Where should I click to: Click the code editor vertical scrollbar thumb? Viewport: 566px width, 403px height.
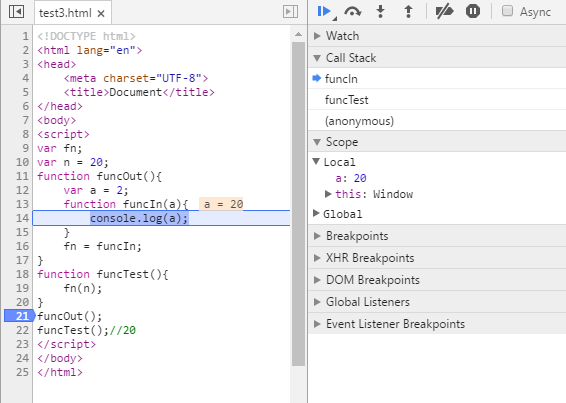pyautogui.click(x=298, y=204)
